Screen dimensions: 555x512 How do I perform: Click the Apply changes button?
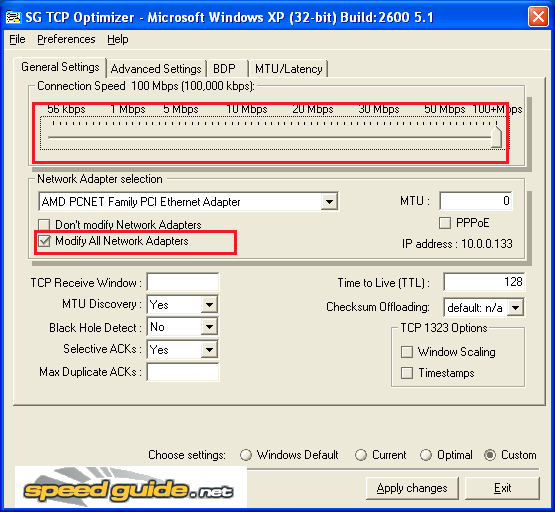412,488
